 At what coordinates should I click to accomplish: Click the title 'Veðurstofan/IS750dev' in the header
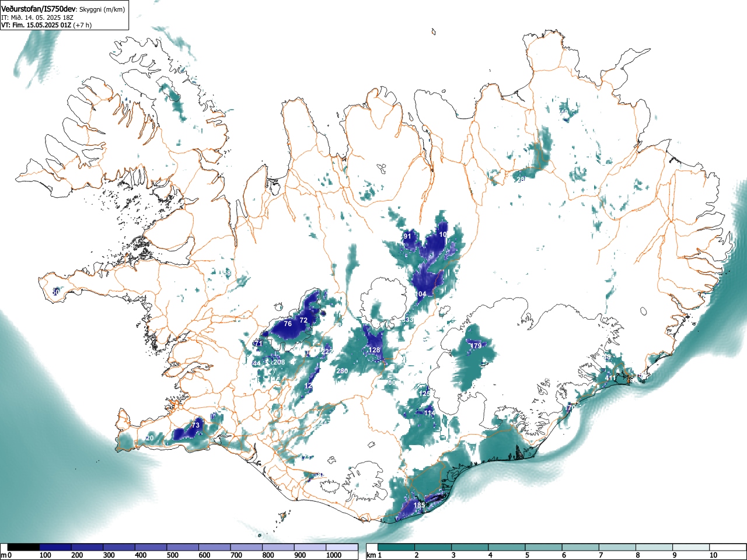tap(39, 8)
